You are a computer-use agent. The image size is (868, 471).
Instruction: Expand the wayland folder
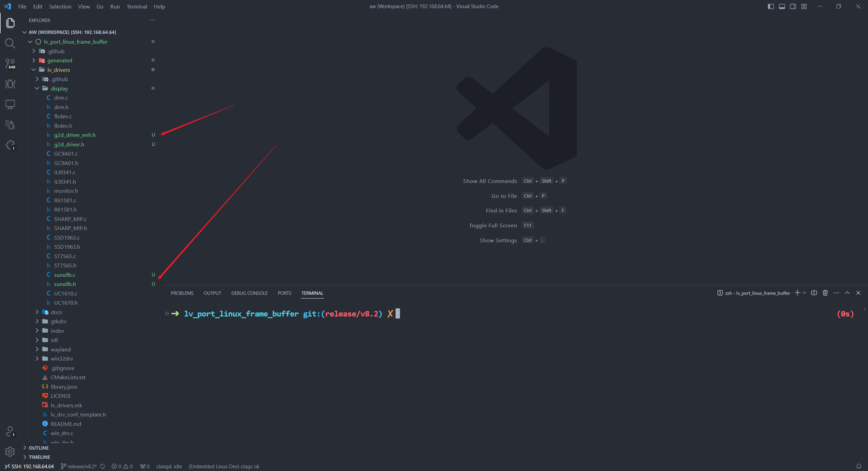37,349
